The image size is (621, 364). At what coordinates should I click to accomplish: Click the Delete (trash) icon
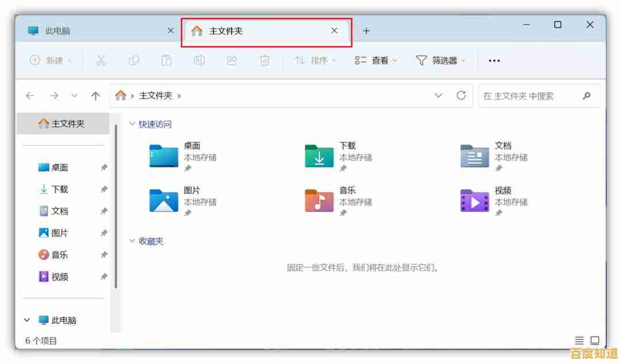click(x=264, y=60)
